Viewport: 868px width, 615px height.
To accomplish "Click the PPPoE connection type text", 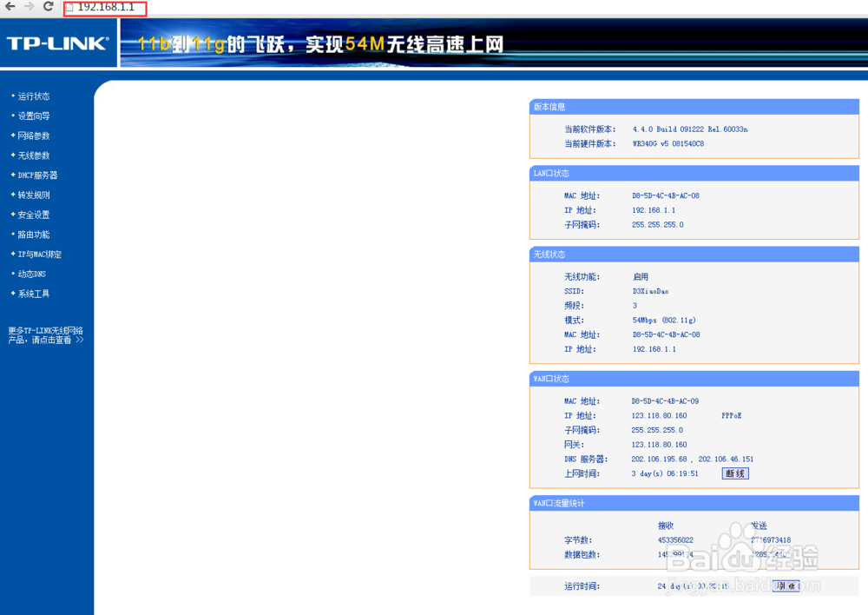I will [x=731, y=415].
